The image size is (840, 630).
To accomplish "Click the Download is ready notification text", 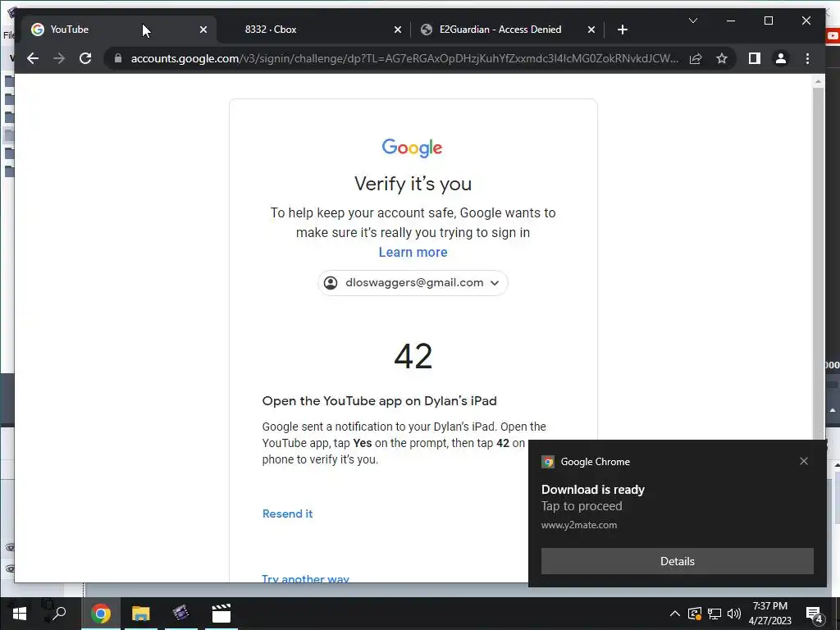I will click(592, 490).
